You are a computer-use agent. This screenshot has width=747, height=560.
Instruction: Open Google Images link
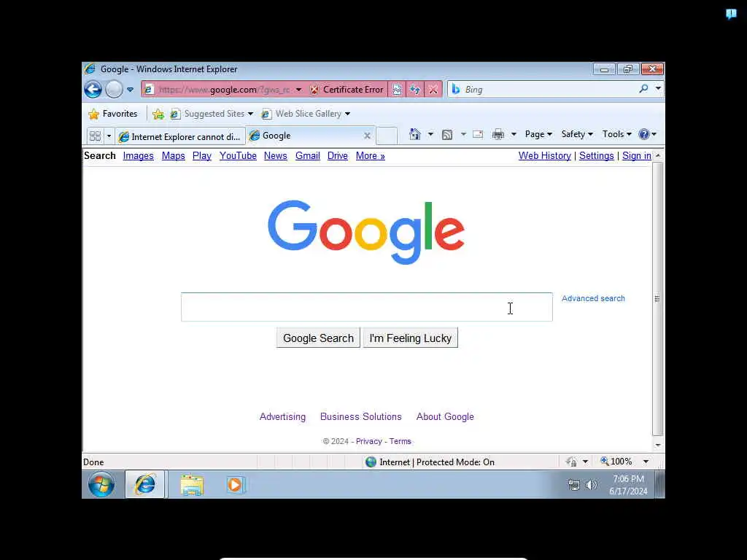pos(138,156)
